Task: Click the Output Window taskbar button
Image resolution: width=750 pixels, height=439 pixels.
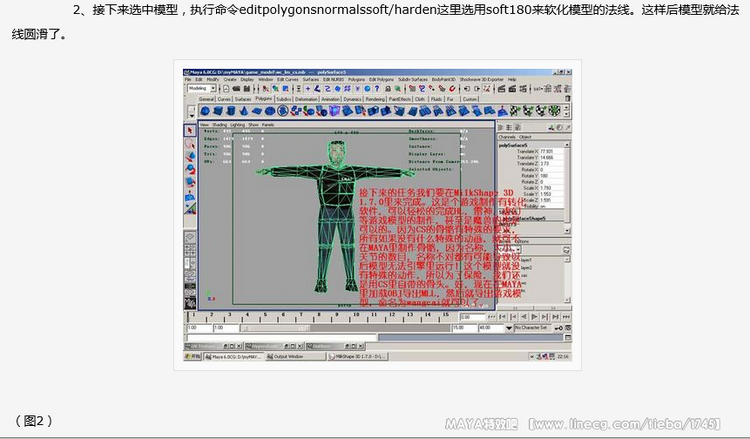Action: 288,355
